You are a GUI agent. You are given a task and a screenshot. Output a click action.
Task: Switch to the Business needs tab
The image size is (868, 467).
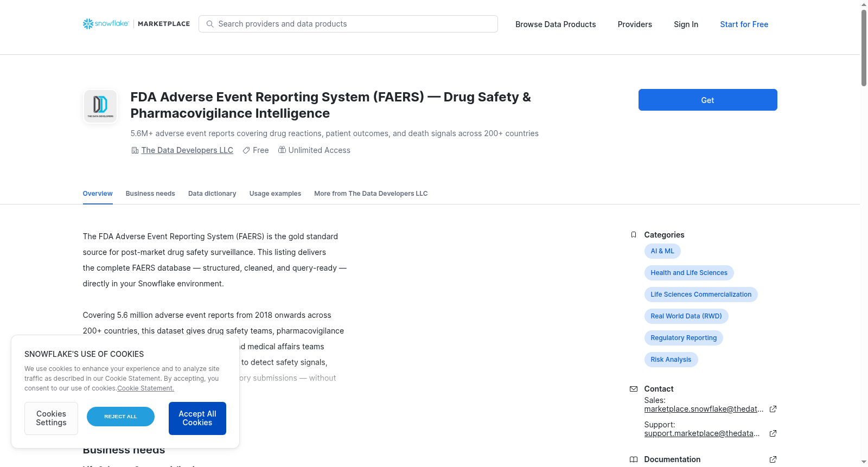(x=150, y=194)
